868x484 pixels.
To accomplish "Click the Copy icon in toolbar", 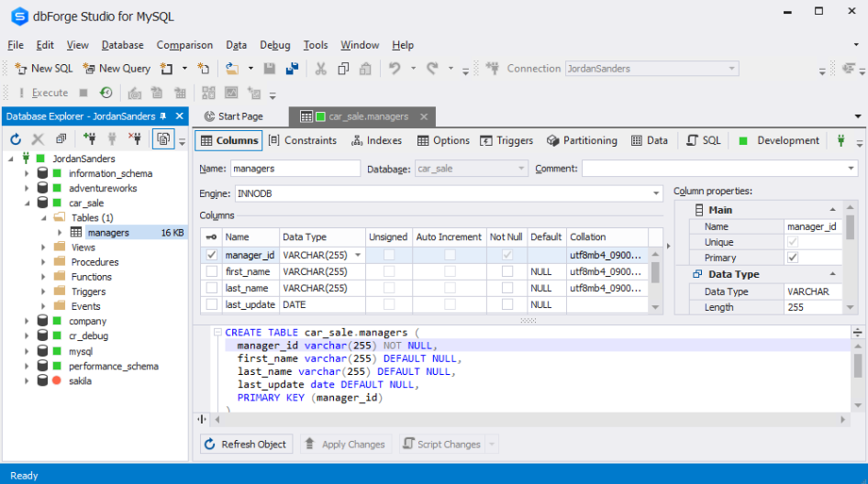I will coord(343,69).
